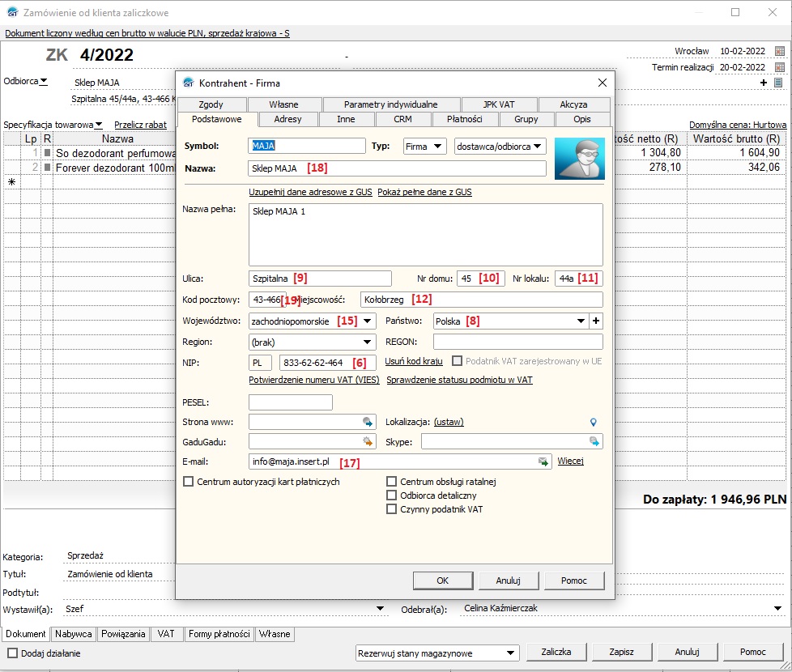The image size is (792, 672).
Task: Open calendar next to Termin realizacji date
Action: tap(780, 67)
